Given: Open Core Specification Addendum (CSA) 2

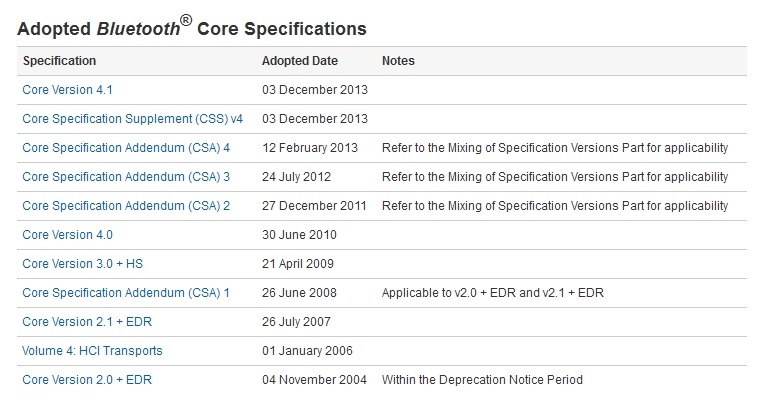Looking at the screenshot, I should coord(126,206).
